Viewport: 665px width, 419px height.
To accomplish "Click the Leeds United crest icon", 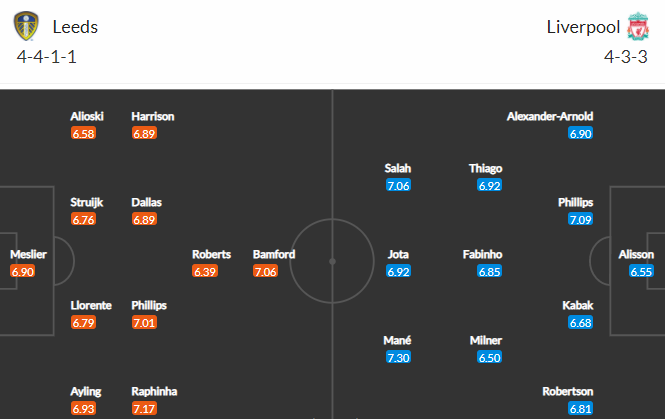I will (26, 26).
